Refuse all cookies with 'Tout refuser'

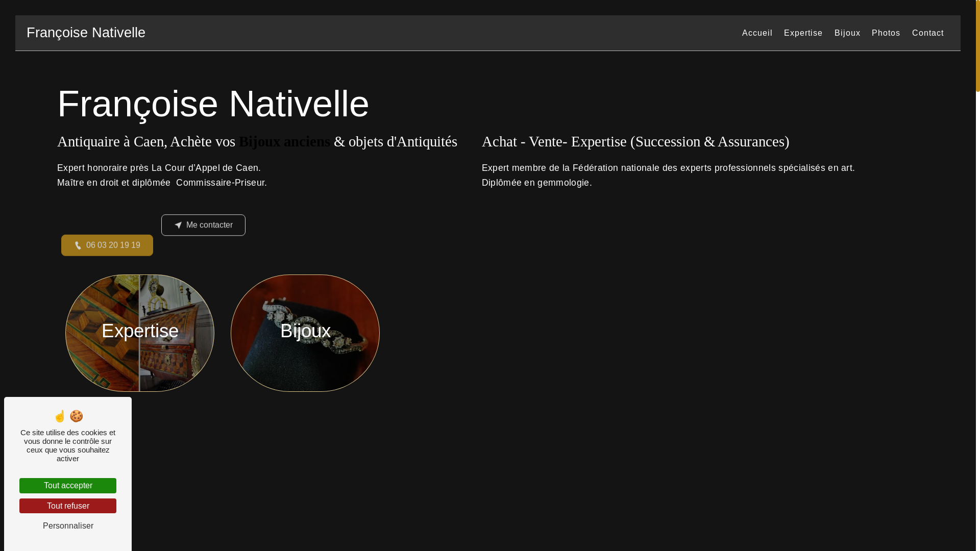click(x=68, y=506)
